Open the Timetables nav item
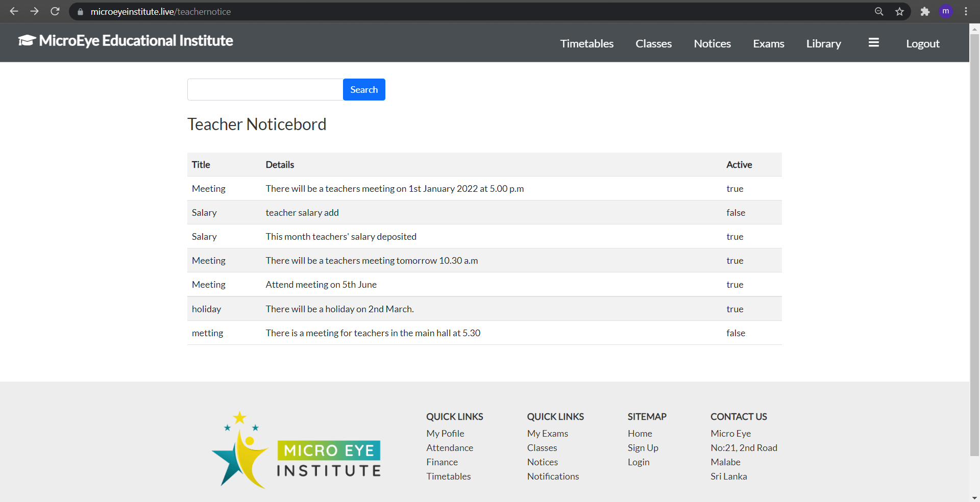Viewport: 980px width, 502px height. pos(587,44)
